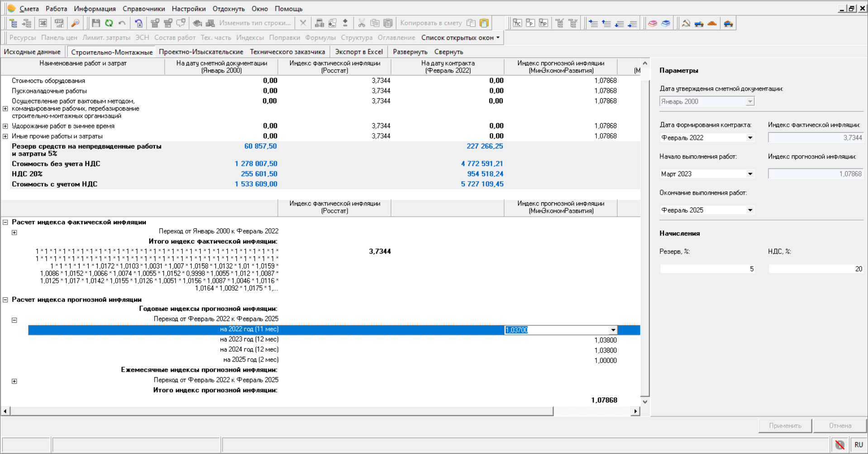Switch to the 'Проектно-Изыскательские' tab
868x454 pixels.
click(x=201, y=52)
